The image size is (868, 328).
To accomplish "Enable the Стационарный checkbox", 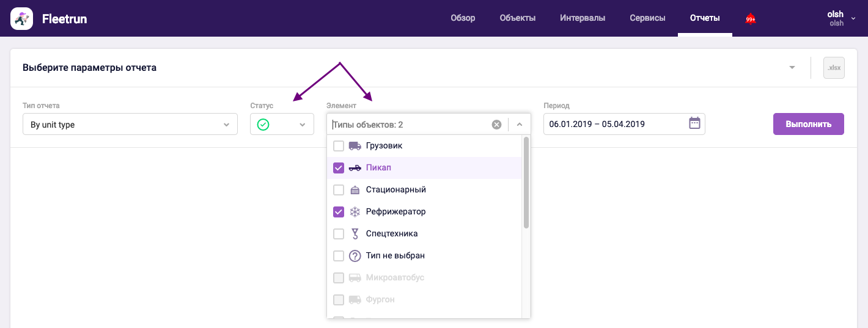I will (339, 190).
